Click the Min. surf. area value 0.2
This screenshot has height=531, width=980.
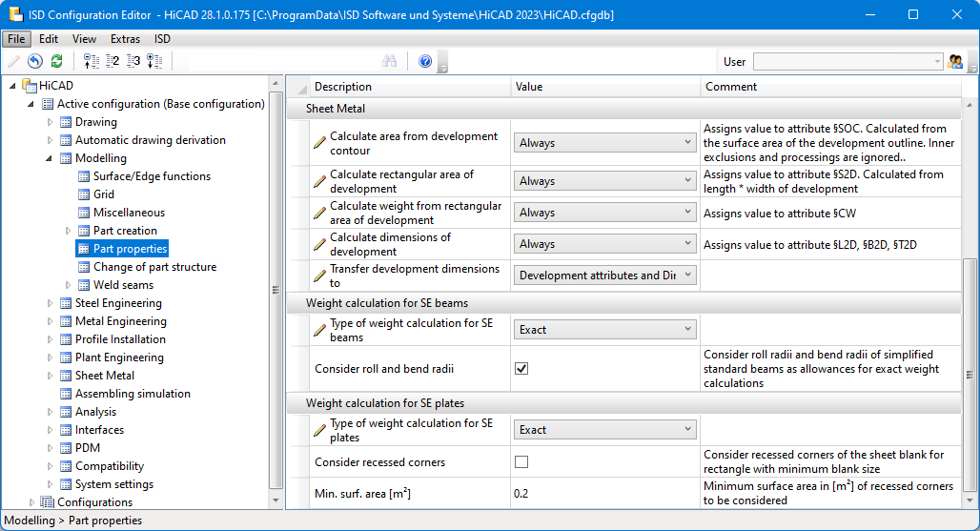tap(521, 494)
